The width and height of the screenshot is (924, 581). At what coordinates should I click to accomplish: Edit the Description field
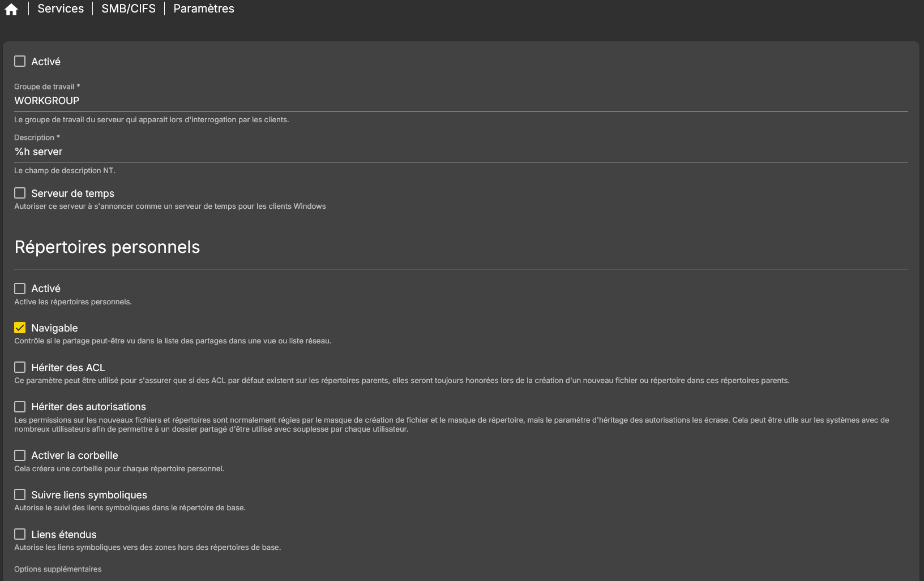[x=461, y=152]
